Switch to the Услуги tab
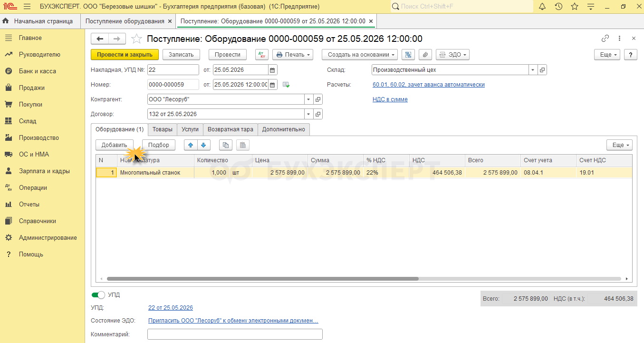644x343 pixels. tap(190, 129)
